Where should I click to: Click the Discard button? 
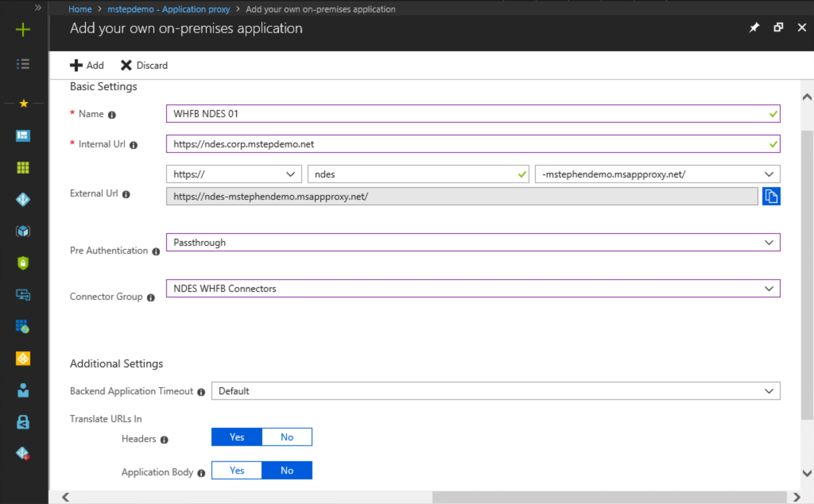click(x=144, y=65)
